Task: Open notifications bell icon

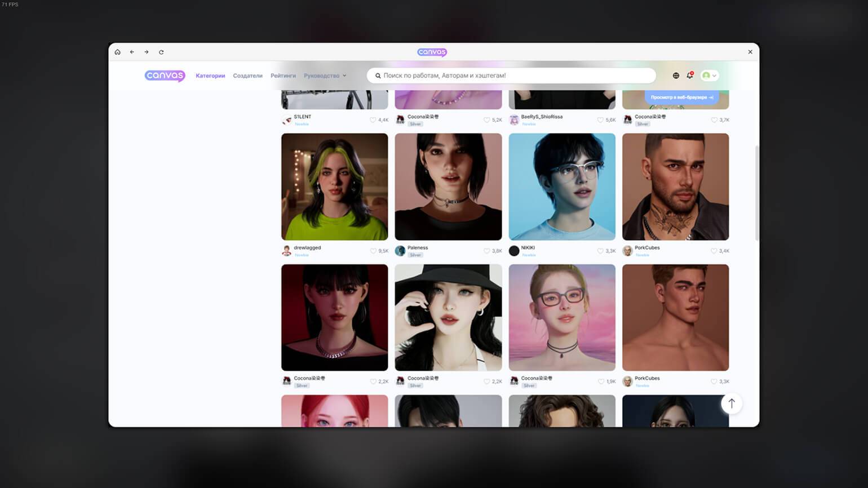Action: click(x=689, y=76)
